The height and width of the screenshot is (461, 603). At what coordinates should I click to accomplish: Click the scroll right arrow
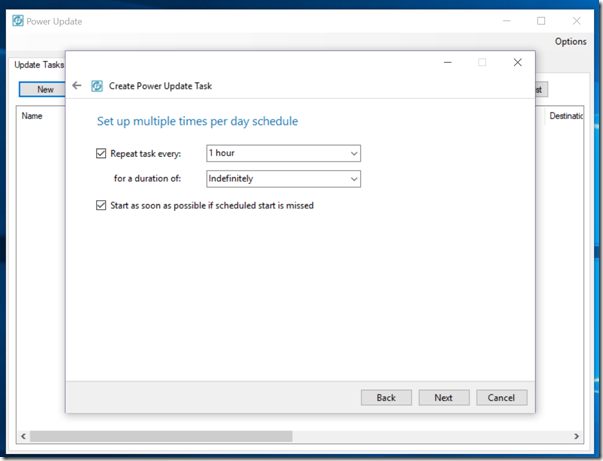click(x=576, y=436)
